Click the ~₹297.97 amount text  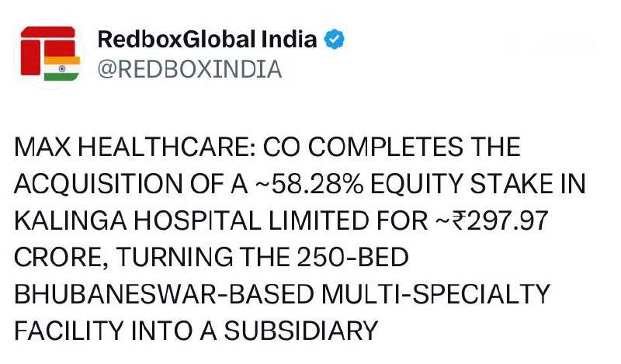point(492,220)
